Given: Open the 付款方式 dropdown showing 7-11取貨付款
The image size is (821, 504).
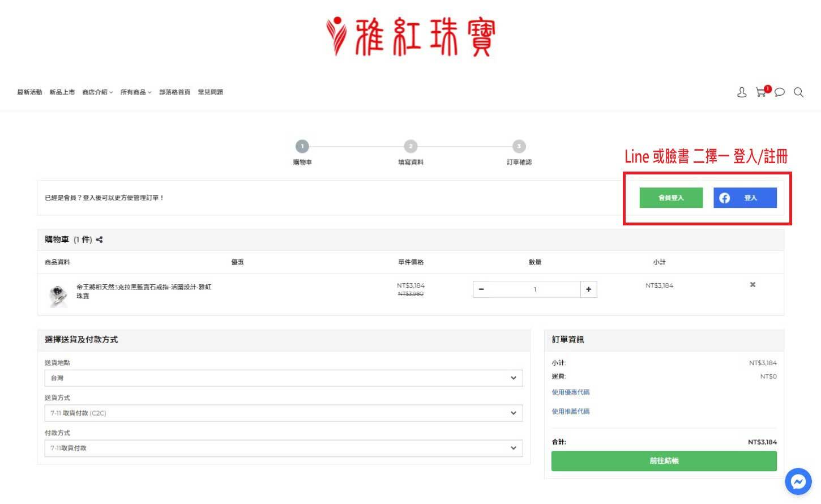Looking at the screenshot, I should [x=283, y=448].
